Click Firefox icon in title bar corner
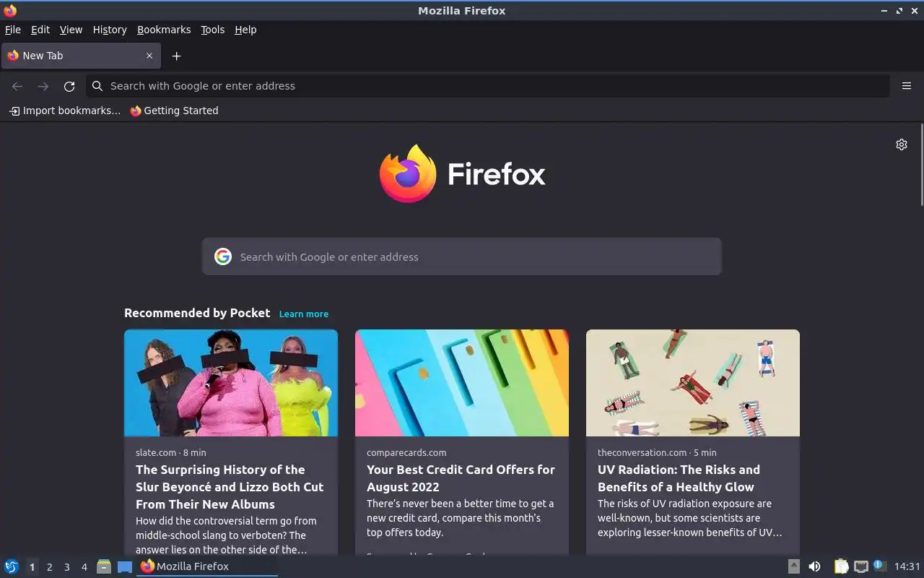 pos(10,10)
